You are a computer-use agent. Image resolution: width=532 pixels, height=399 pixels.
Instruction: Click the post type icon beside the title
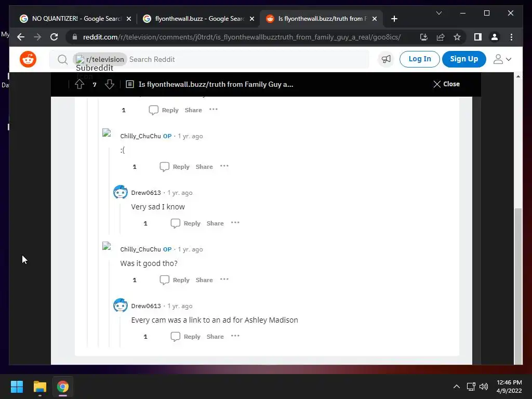[130, 84]
